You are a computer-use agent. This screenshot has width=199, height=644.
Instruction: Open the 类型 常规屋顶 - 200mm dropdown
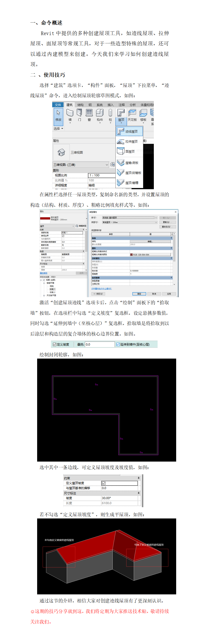click(156, 222)
